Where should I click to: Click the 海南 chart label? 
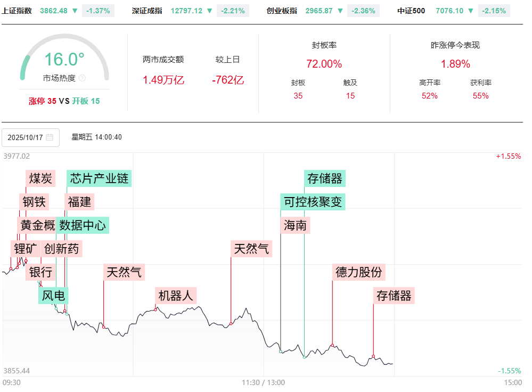[294, 225]
